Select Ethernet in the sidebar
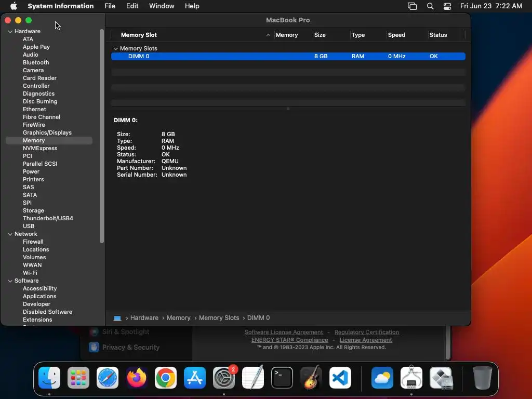532x399 pixels. point(34,109)
